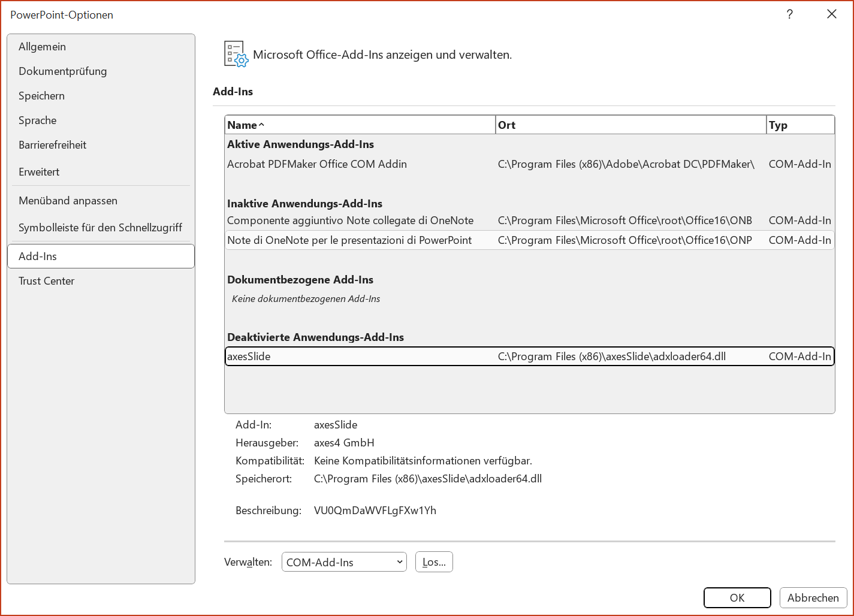This screenshot has width=854, height=616.
Task: Click the Deaktivierte Anwendungs-Add-Ins group heading
Action: point(316,337)
